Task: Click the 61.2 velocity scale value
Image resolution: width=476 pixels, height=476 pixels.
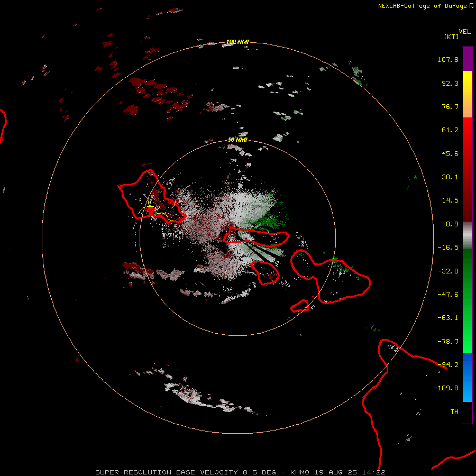Action: coord(450,130)
